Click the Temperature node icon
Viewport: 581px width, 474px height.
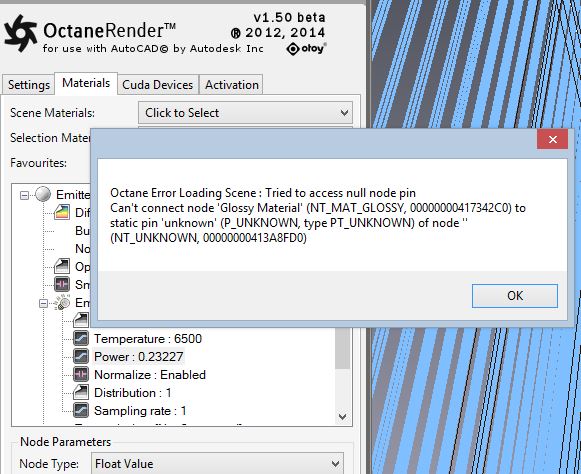click(81, 338)
